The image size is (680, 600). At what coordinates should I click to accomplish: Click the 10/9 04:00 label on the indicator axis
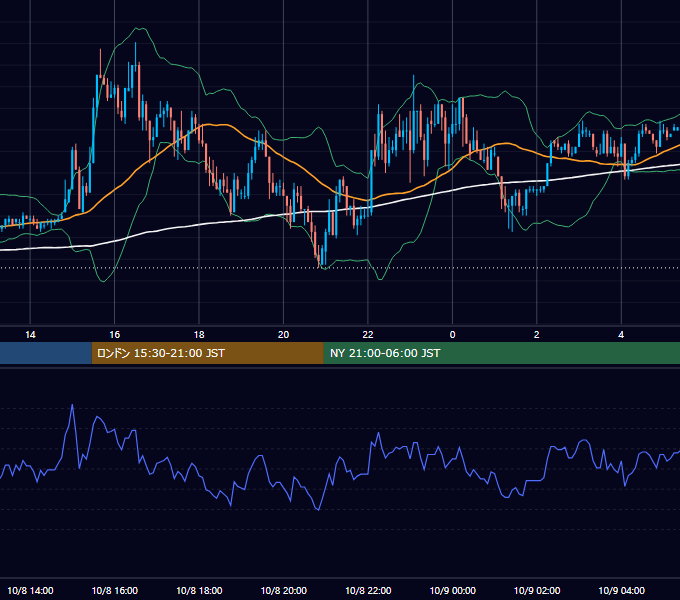(621, 590)
